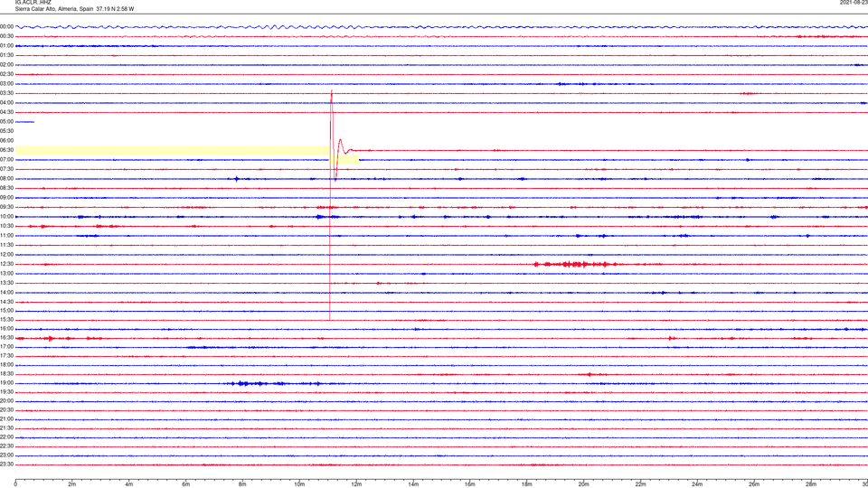Click the 12:00 time label
Screen dimensions: 868x488
point(6,255)
